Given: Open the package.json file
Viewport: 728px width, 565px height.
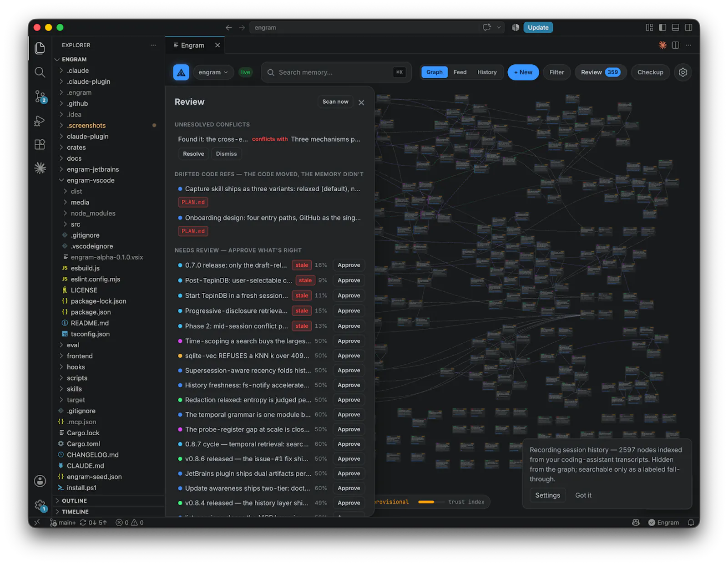Looking at the screenshot, I should 91,312.
